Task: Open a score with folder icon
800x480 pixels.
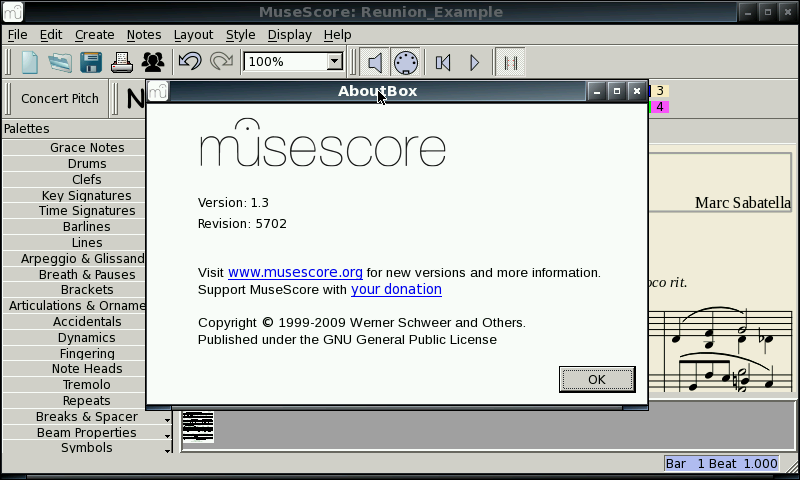Action: point(60,62)
